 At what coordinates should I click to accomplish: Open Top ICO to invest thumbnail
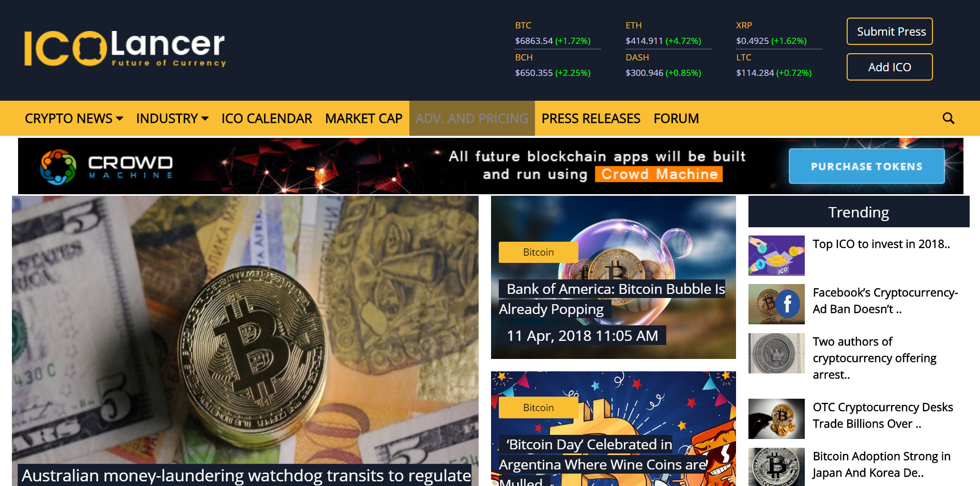coord(776,256)
